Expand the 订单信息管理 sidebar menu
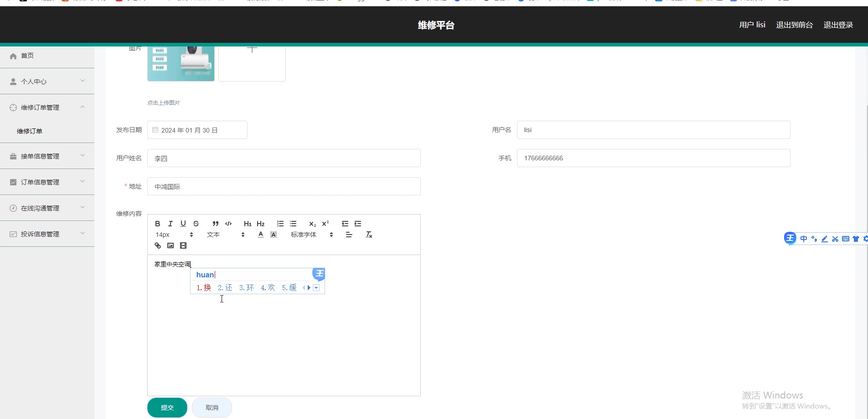 pyautogui.click(x=47, y=182)
